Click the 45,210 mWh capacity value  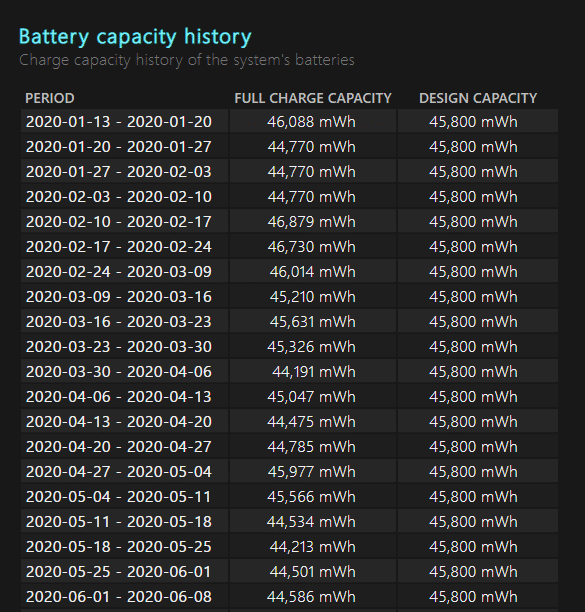(x=312, y=297)
